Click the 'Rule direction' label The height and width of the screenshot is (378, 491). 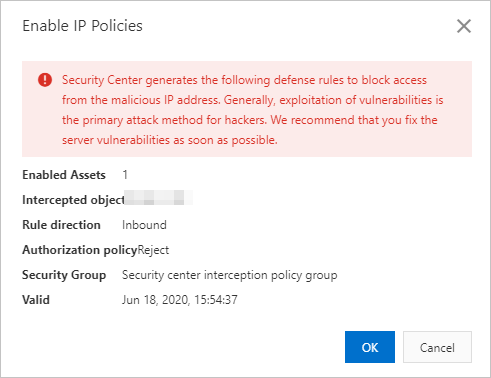pyautogui.click(x=61, y=225)
